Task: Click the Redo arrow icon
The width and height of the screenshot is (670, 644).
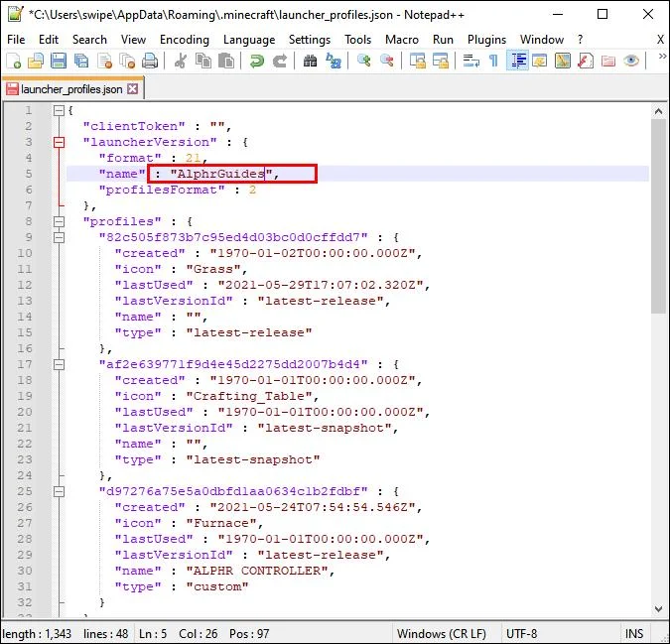Action: (280, 61)
